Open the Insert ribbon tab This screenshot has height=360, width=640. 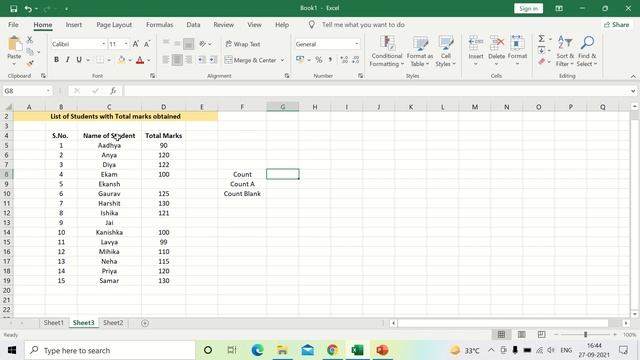tap(73, 25)
